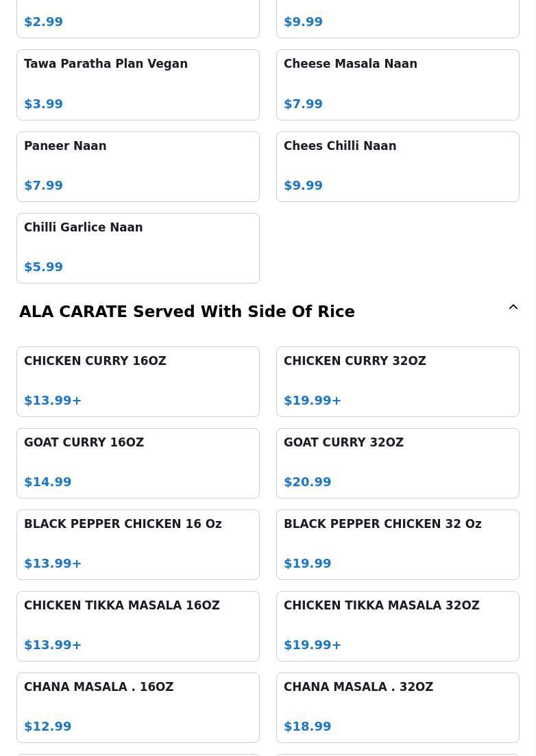
Task: Open CHICKEN TIKKA MASALA 16OZ item
Action: (x=138, y=626)
